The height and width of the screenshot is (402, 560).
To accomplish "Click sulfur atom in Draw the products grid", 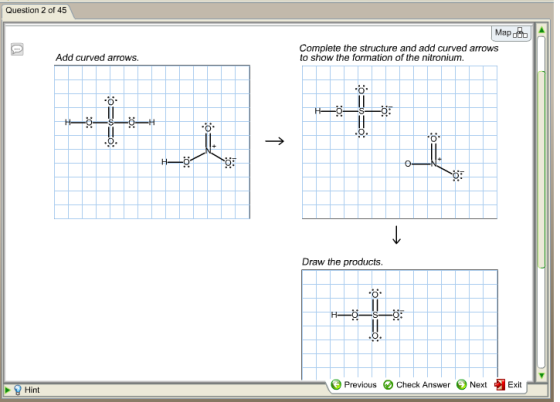I will 375,315.
